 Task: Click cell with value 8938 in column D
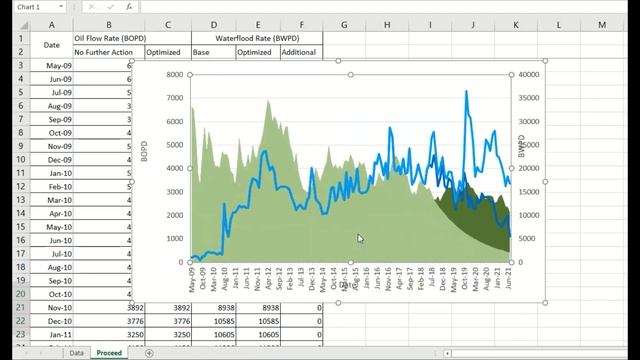[213, 308]
